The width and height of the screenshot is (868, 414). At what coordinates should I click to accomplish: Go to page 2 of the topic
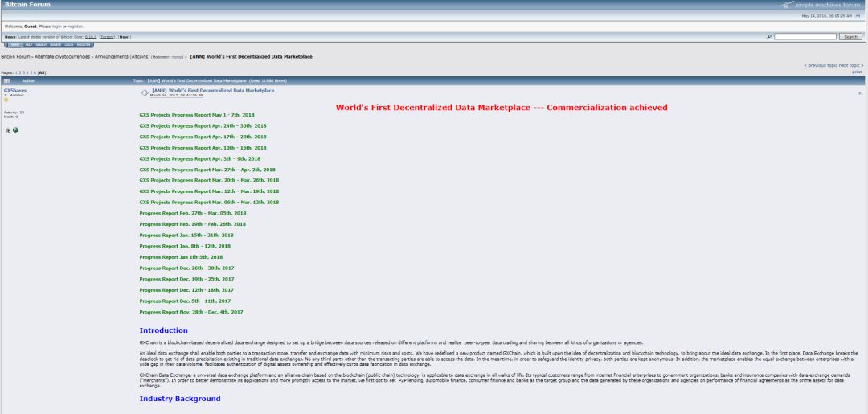20,72
